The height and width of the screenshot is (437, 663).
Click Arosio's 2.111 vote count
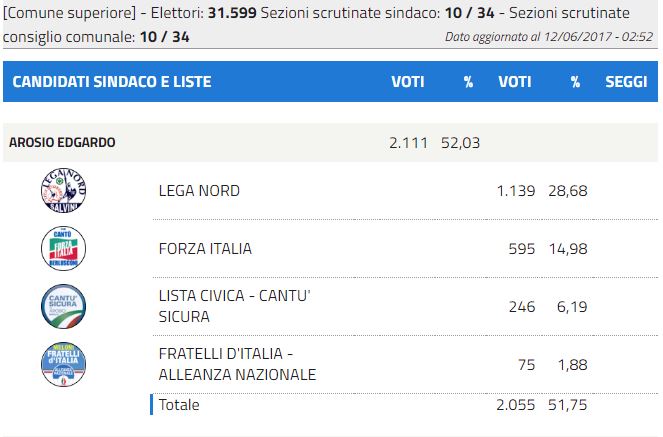coord(408,143)
